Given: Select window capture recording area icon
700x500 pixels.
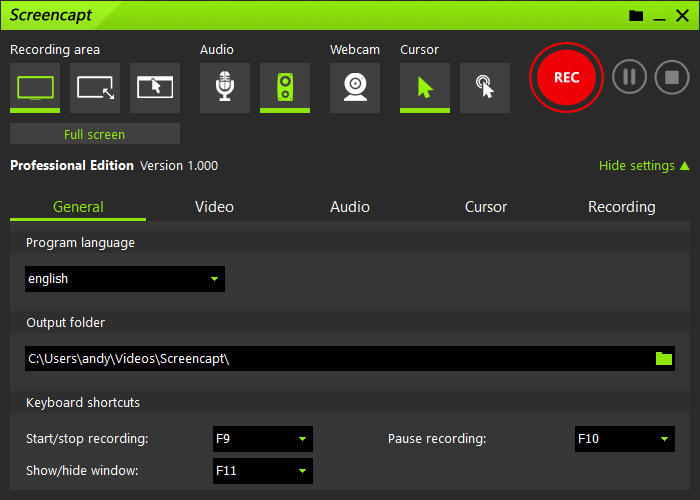Looking at the screenshot, I should click(x=155, y=88).
